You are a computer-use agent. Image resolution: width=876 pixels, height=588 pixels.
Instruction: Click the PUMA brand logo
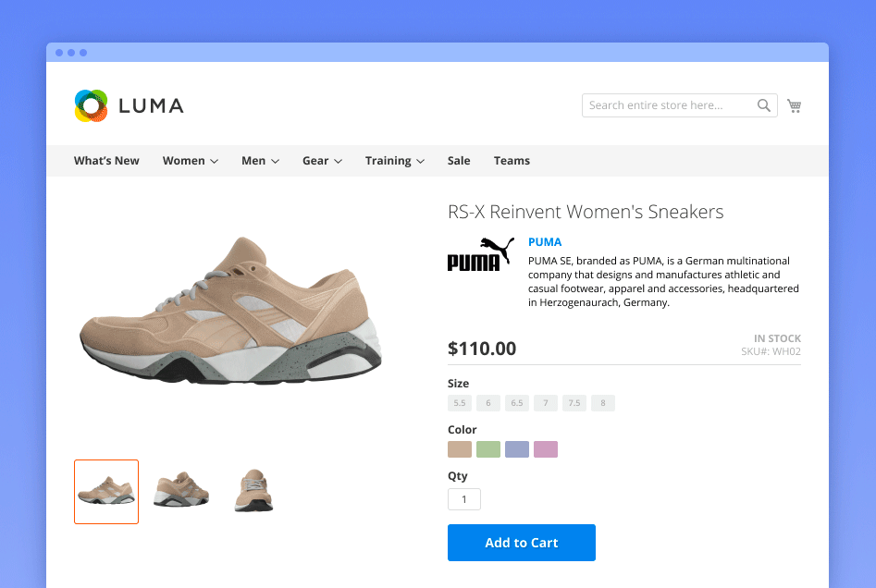click(x=480, y=256)
